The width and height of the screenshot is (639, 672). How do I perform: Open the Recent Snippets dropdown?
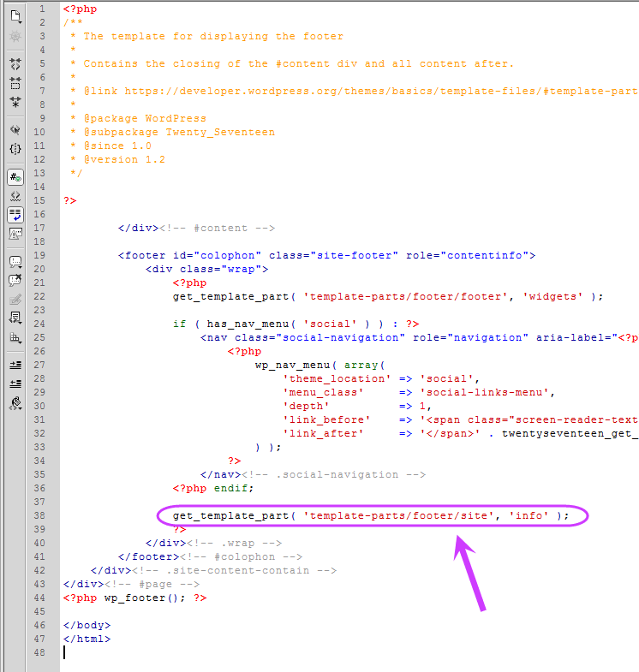(15, 318)
